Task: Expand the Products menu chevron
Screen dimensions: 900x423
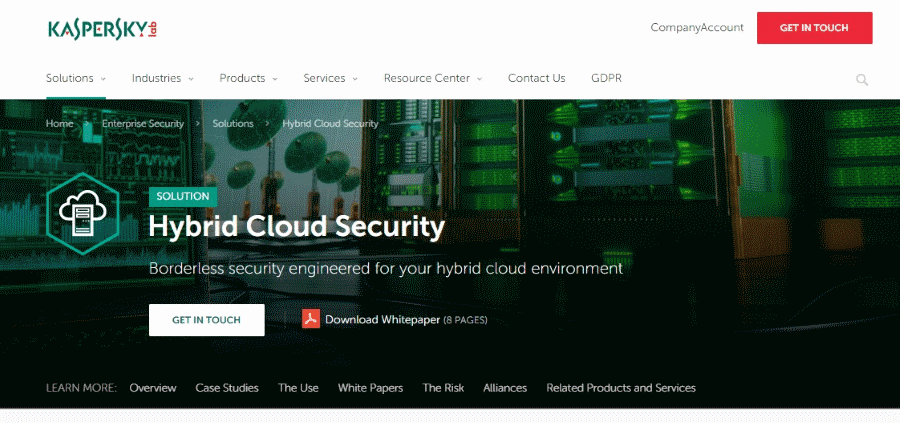Action: (275, 79)
